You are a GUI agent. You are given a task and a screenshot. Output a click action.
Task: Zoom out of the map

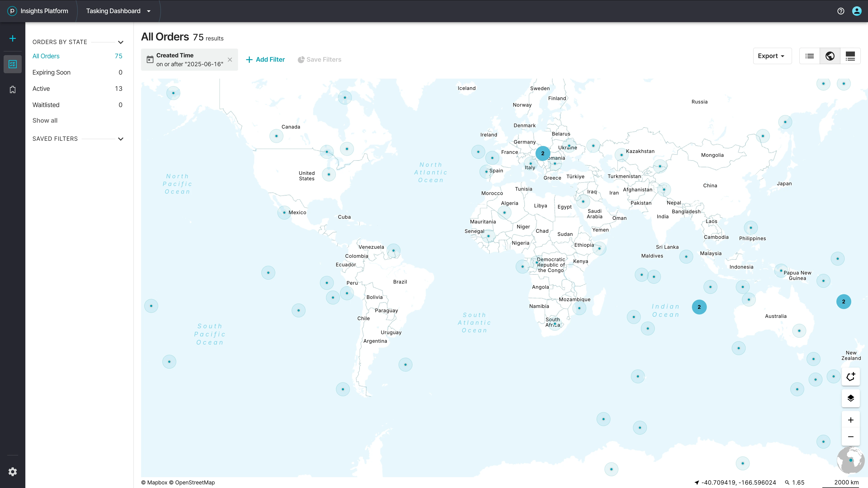850,436
